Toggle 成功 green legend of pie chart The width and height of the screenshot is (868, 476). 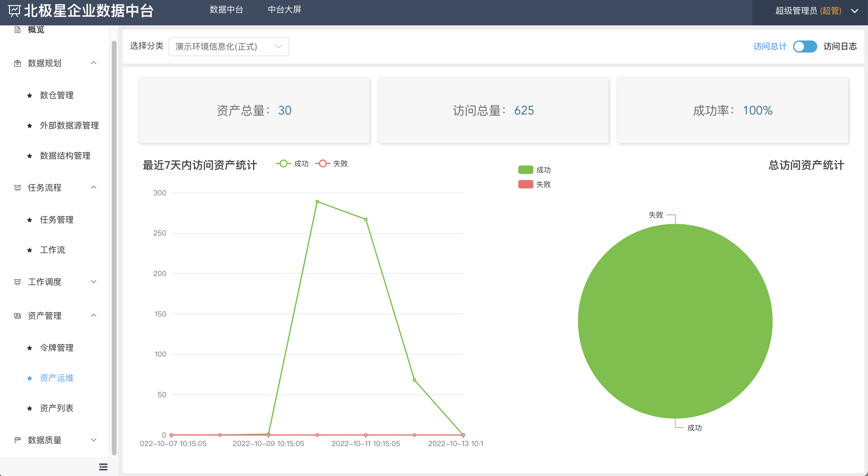pos(534,170)
